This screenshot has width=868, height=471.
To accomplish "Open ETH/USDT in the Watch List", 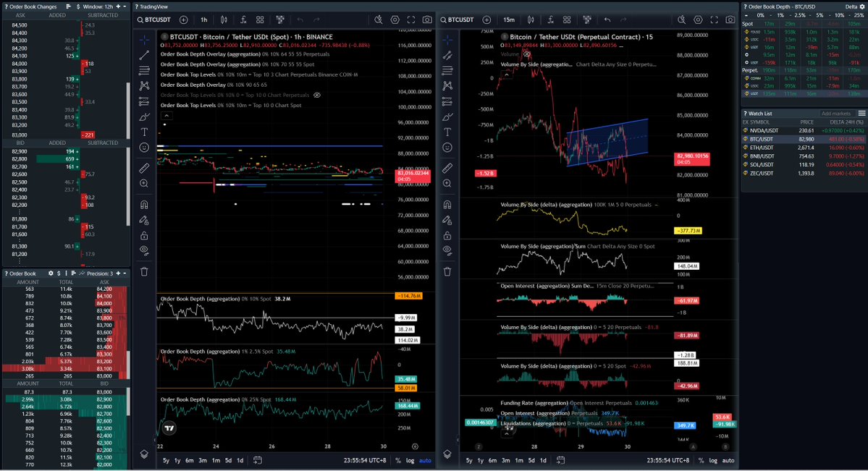I will pyautogui.click(x=804, y=148).
